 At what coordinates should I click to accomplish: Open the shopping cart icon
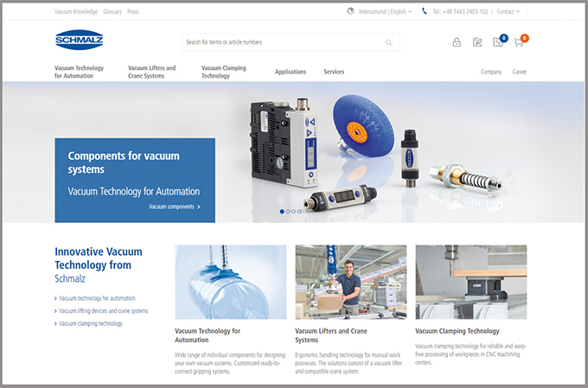pyautogui.click(x=519, y=41)
